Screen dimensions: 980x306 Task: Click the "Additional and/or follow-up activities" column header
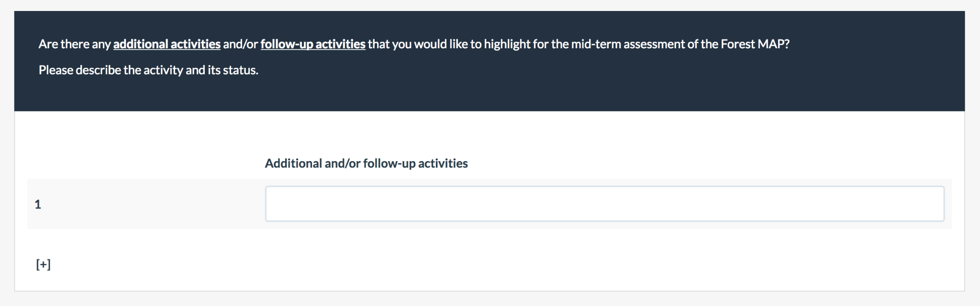click(x=366, y=164)
